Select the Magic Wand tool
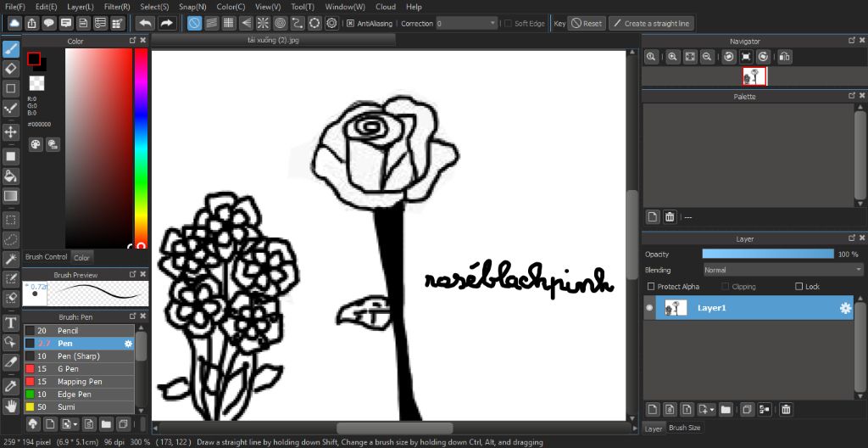The height and width of the screenshot is (448, 868). click(10, 259)
